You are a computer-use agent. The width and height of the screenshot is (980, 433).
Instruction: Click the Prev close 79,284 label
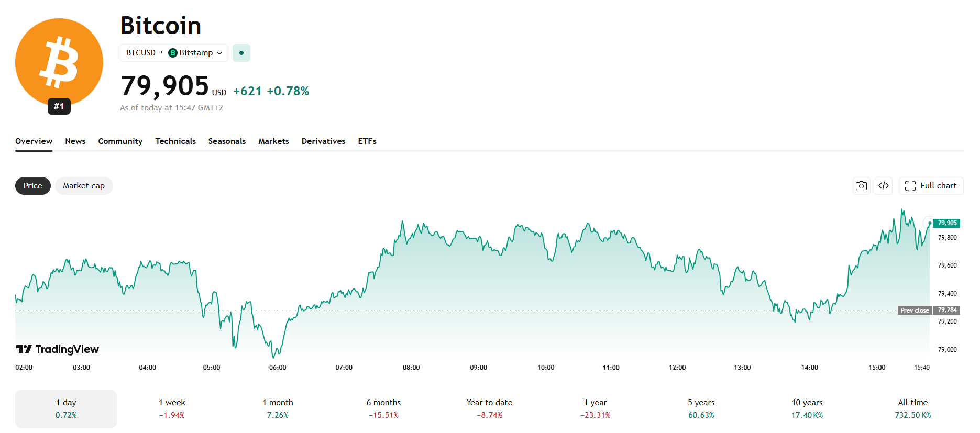click(x=929, y=310)
